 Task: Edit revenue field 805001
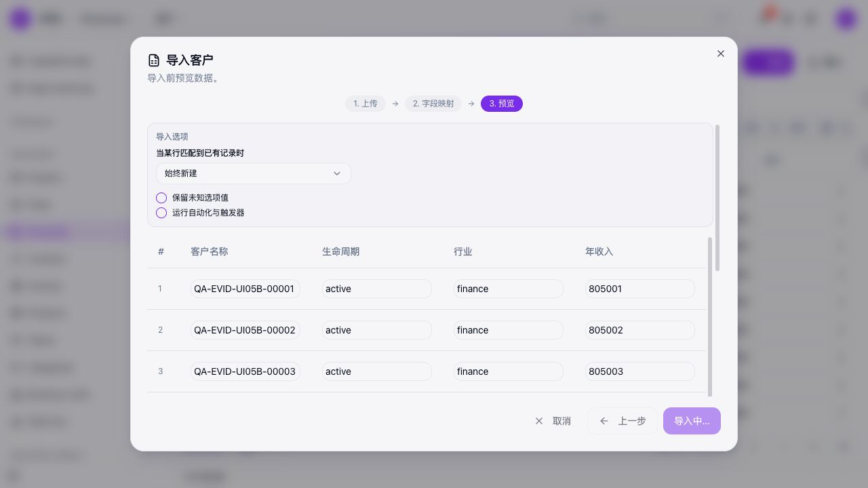coord(640,289)
